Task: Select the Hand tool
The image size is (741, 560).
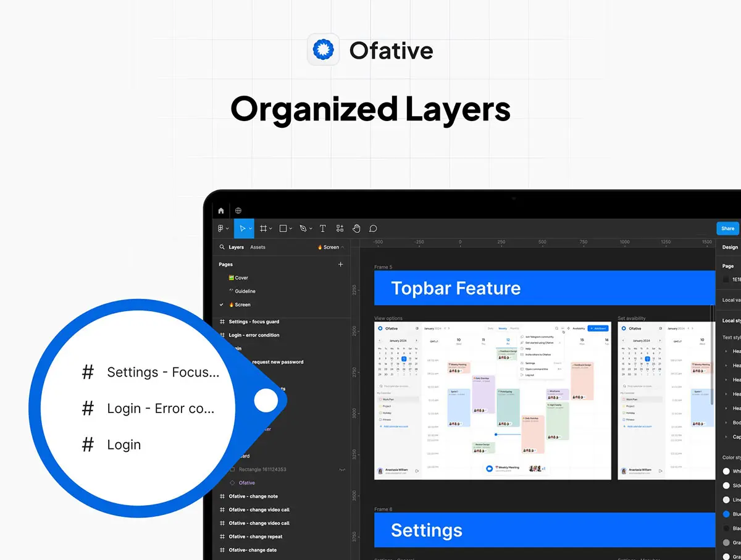Action: point(356,228)
